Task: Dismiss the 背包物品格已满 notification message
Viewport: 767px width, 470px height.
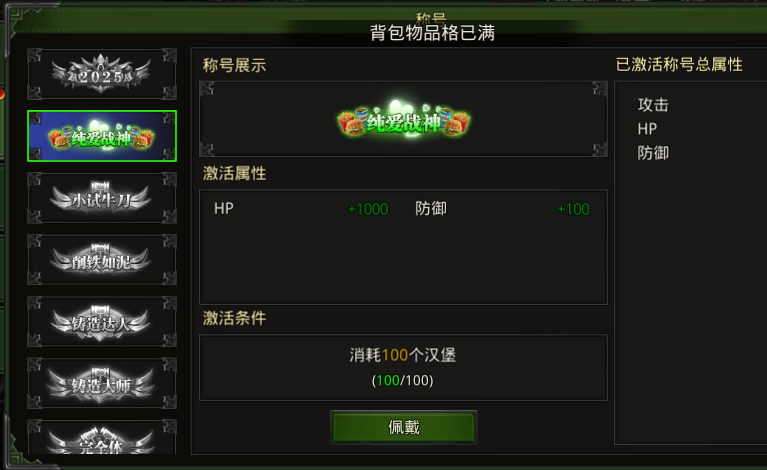Action: (432, 33)
